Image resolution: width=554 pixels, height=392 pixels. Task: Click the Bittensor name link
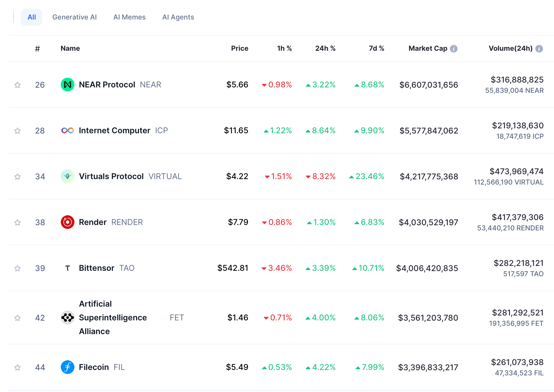(97, 268)
